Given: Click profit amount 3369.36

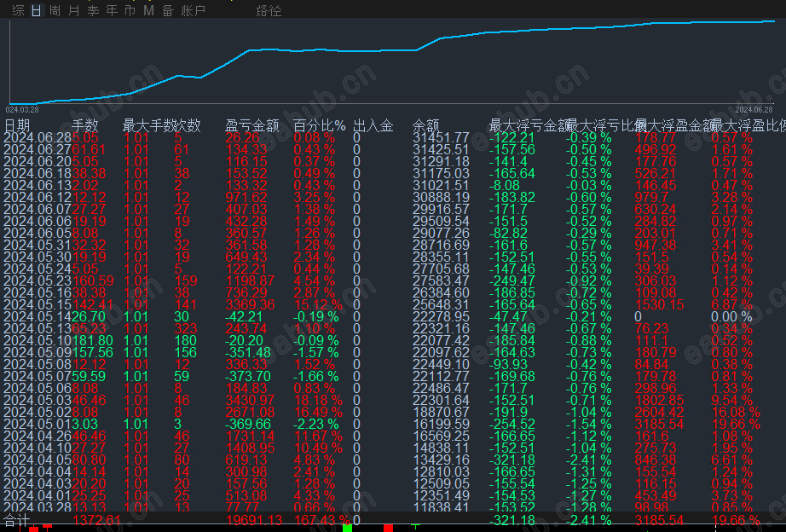Looking at the screenshot, I should pos(250,305).
